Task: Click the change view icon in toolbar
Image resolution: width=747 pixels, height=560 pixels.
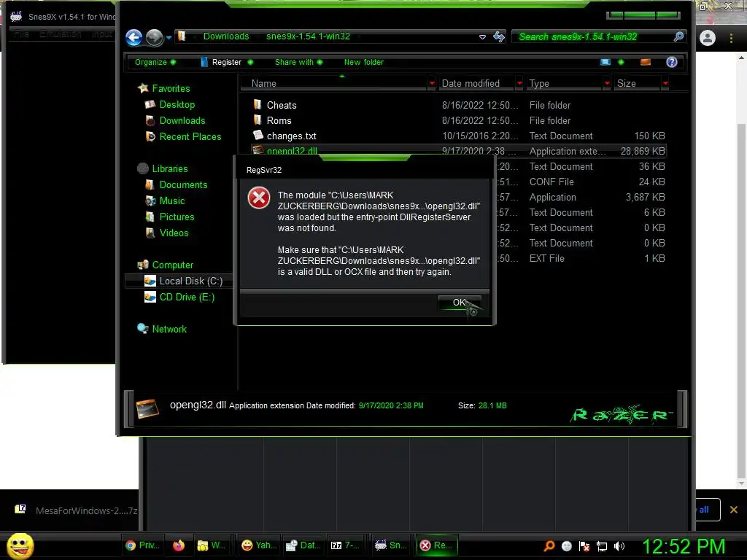Action: (605, 62)
